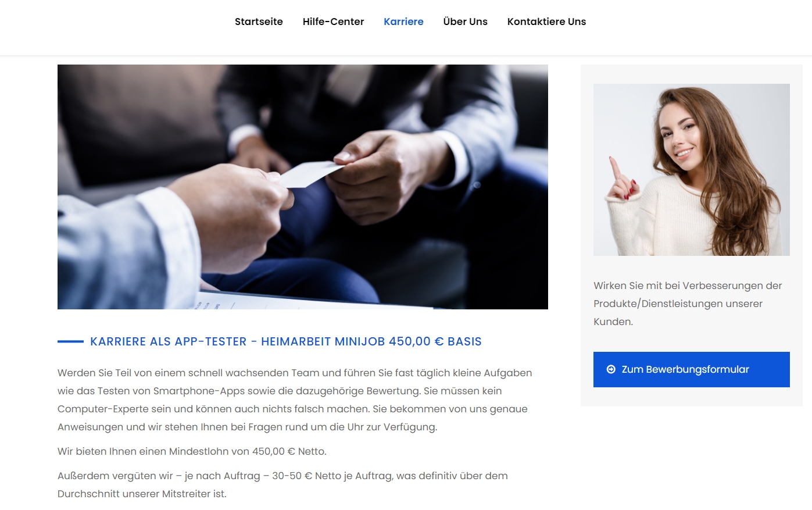Image resolution: width=812 pixels, height=510 pixels.
Task: Click the word Kunden in the sidebar
Action: click(612, 322)
